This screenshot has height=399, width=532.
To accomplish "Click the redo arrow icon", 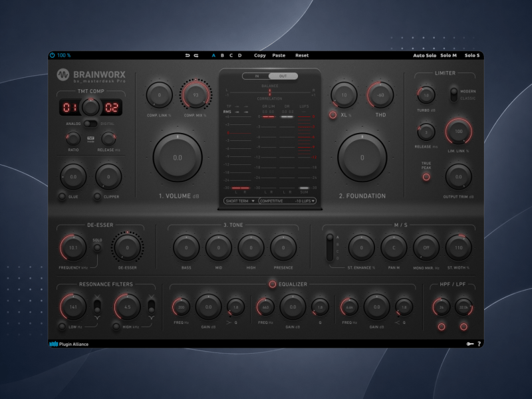I will tap(196, 55).
